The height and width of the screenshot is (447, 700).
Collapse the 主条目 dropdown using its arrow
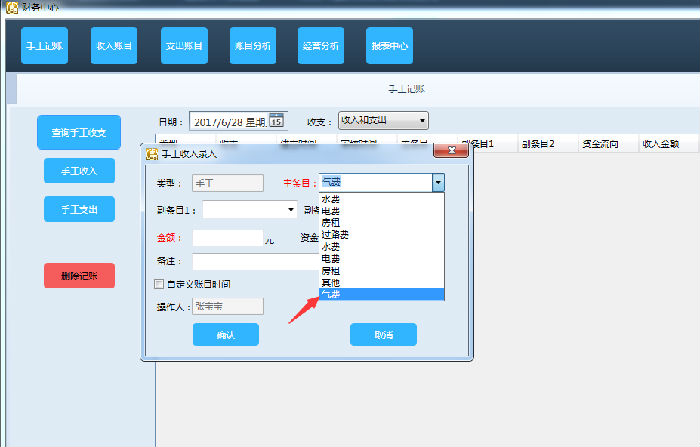437,183
